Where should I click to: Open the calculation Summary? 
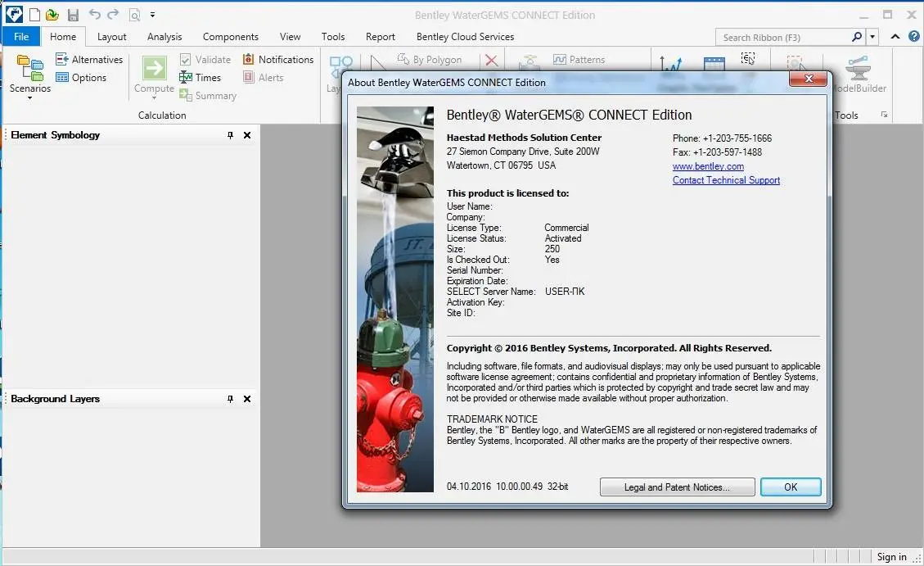point(207,96)
